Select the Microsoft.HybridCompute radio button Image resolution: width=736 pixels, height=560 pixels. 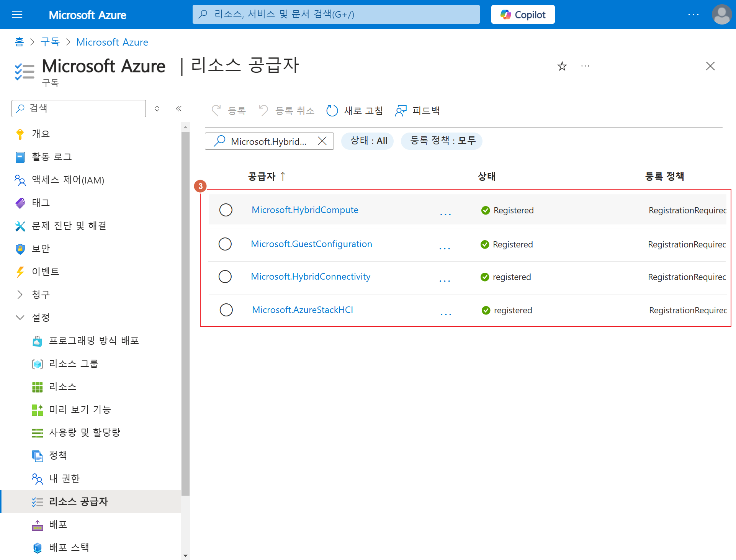coord(226,210)
